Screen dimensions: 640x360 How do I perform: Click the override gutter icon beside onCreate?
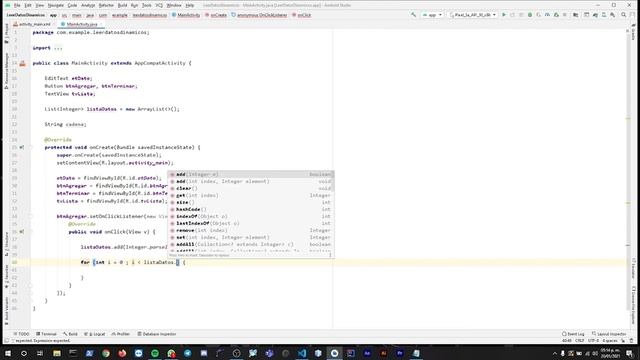click(x=22, y=147)
